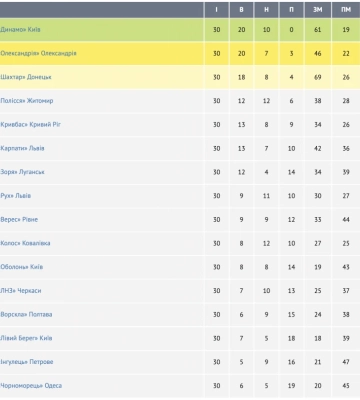
Task: Sort by the І games column header
Action: coord(217,10)
